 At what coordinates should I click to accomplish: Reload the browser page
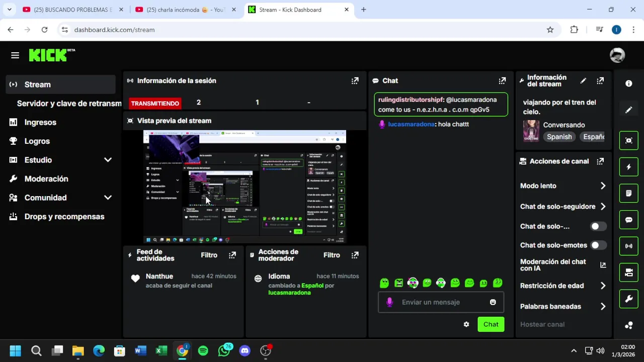[44, 30]
